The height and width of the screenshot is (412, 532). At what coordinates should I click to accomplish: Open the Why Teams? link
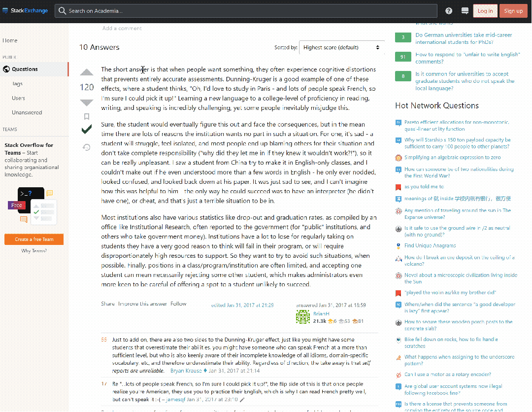coord(34,251)
